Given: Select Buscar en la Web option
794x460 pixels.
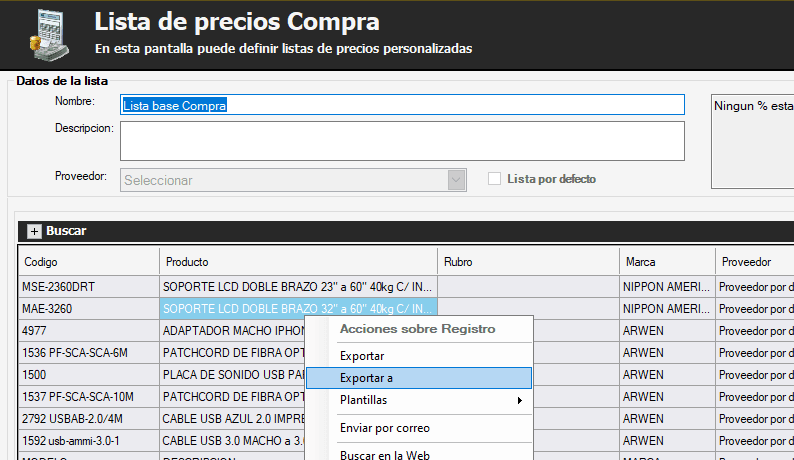Looking at the screenshot, I should pyautogui.click(x=385, y=455).
